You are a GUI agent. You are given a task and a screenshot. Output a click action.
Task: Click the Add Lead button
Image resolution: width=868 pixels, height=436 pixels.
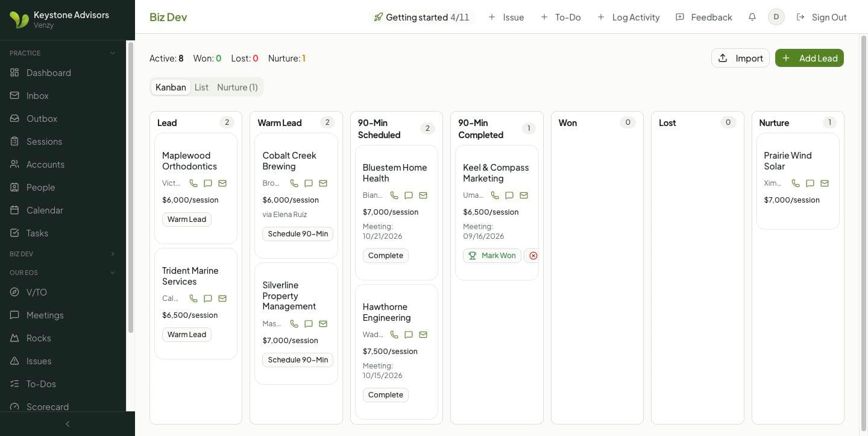(810, 58)
